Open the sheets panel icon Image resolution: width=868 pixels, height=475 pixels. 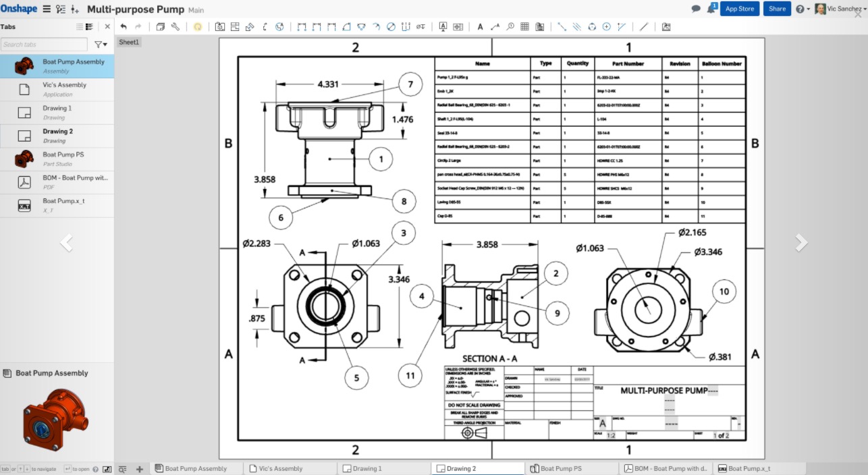(x=160, y=27)
